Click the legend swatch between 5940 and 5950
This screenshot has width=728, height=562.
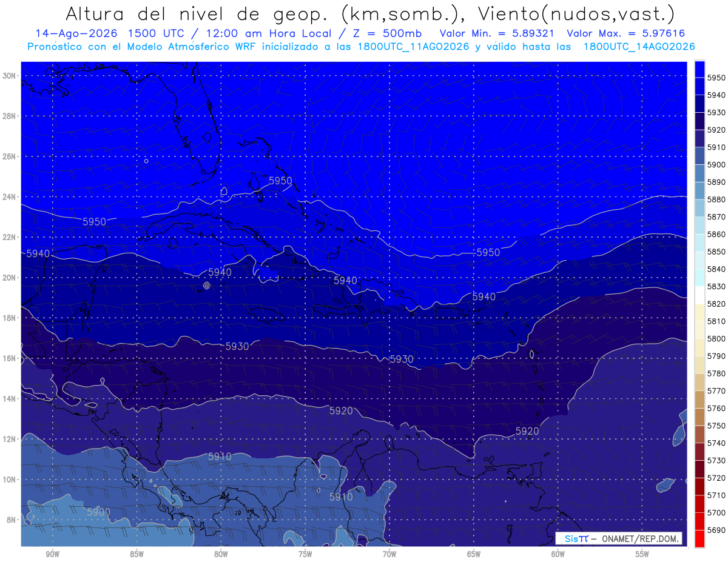click(x=699, y=87)
